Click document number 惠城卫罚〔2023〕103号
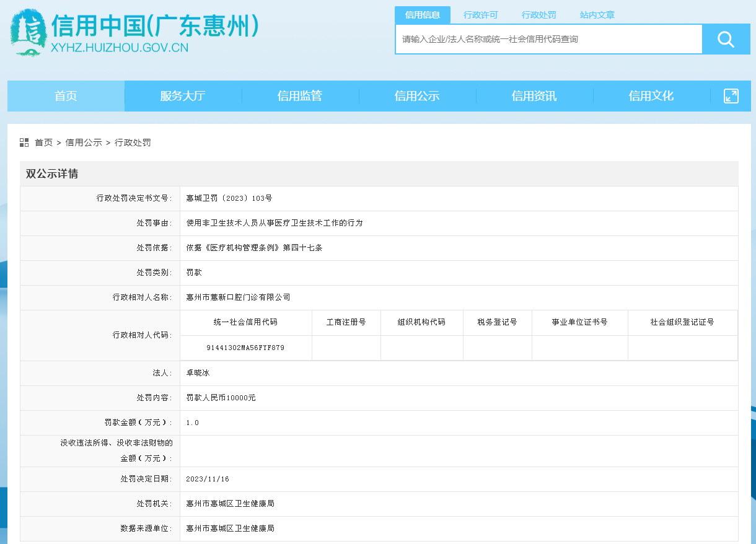Image resolution: width=756 pixels, height=544 pixels. pos(229,198)
